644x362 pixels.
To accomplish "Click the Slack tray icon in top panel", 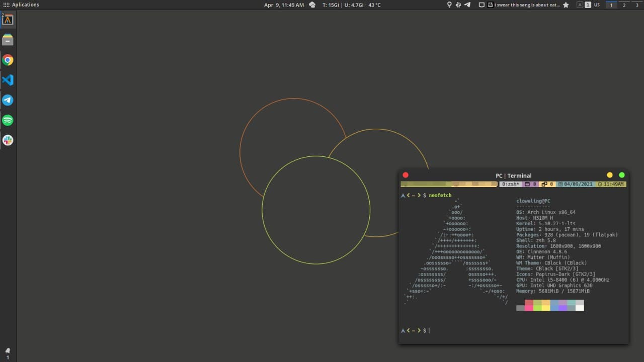I will click(x=458, y=5).
